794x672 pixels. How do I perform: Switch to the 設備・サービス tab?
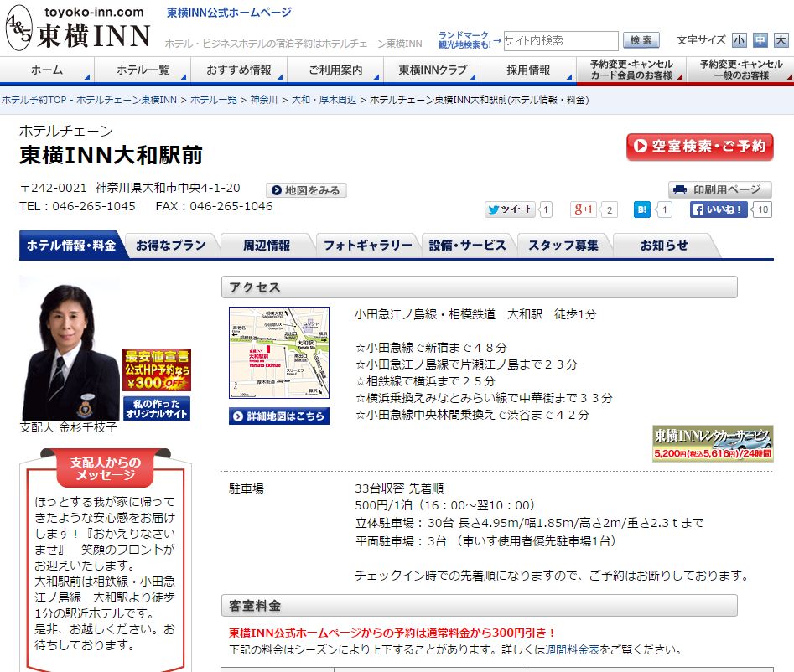coord(467,246)
